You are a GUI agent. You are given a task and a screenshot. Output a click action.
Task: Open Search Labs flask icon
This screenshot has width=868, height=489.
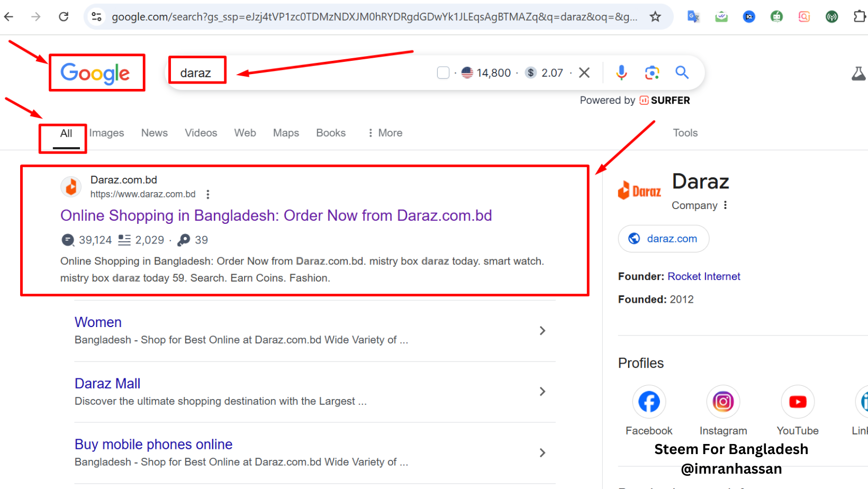(858, 74)
